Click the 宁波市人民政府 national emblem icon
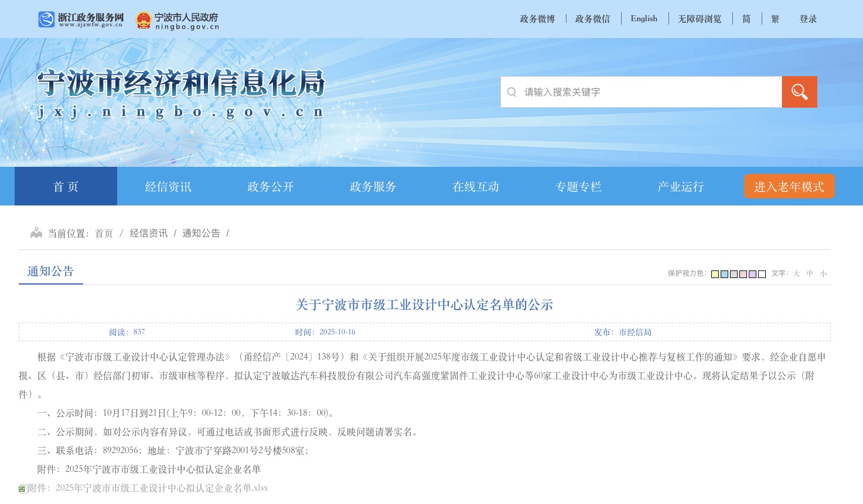863x504 pixels. pos(145,18)
